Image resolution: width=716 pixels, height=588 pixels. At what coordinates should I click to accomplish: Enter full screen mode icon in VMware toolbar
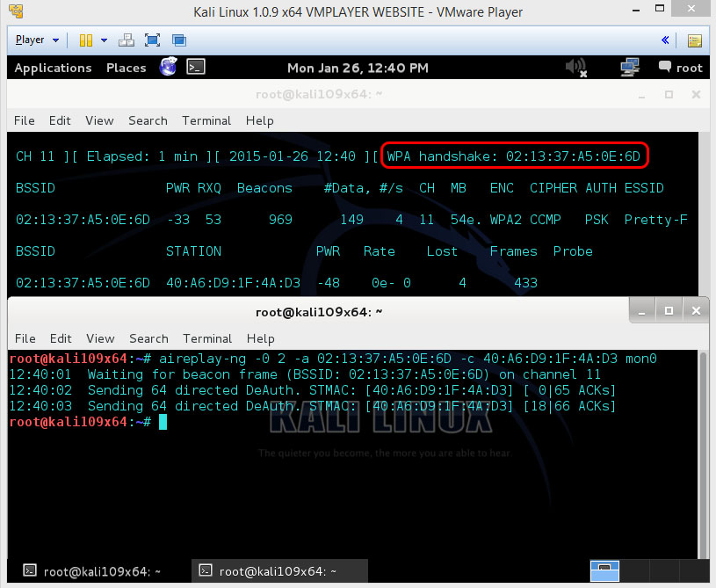pos(152,40)
